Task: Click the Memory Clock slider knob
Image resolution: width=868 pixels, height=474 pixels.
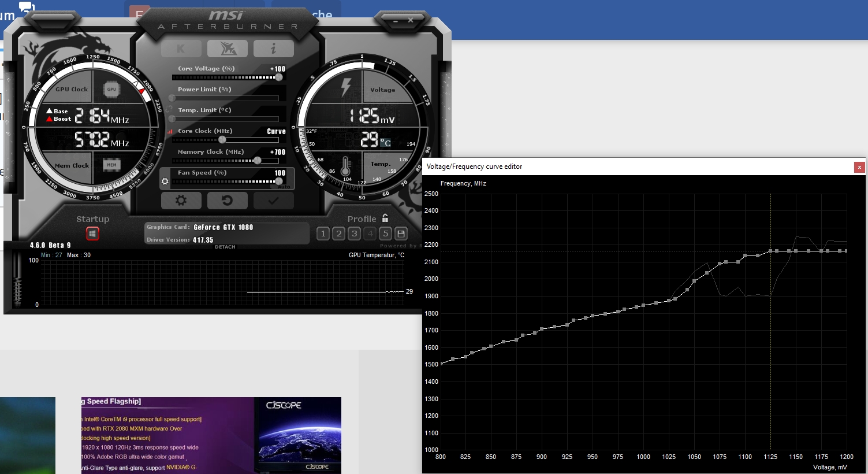Action: pos(258,161)
